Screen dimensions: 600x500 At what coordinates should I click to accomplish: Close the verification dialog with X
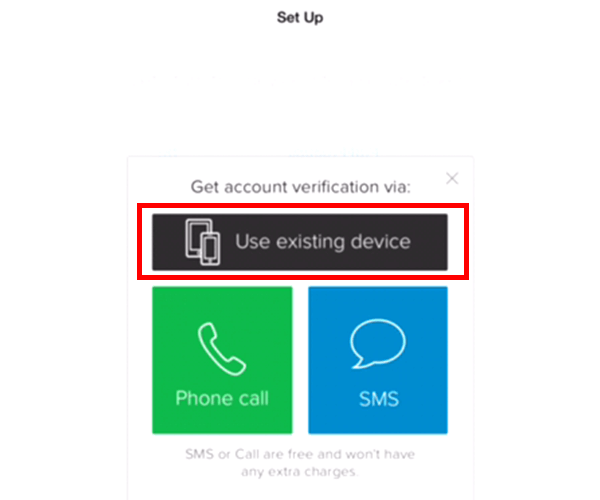click(452, 178)
